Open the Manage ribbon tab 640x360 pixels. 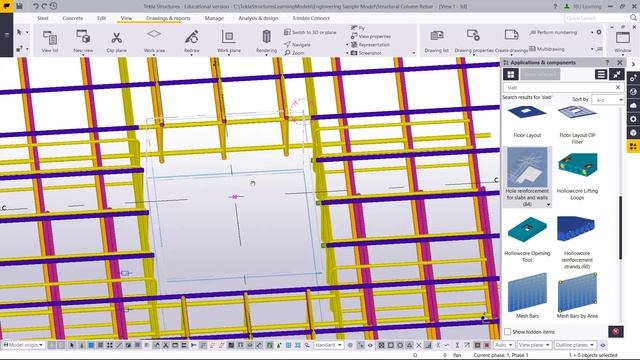[x=214, y=18]
